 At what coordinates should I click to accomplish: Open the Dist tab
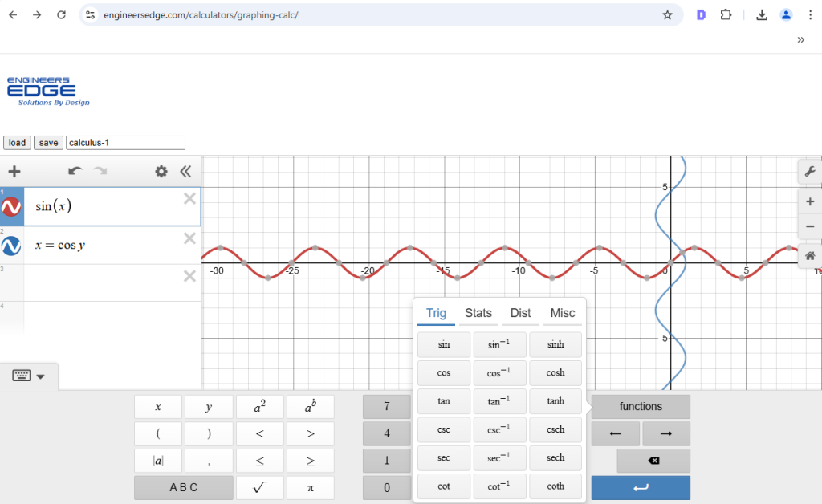(x=520, y=313)
